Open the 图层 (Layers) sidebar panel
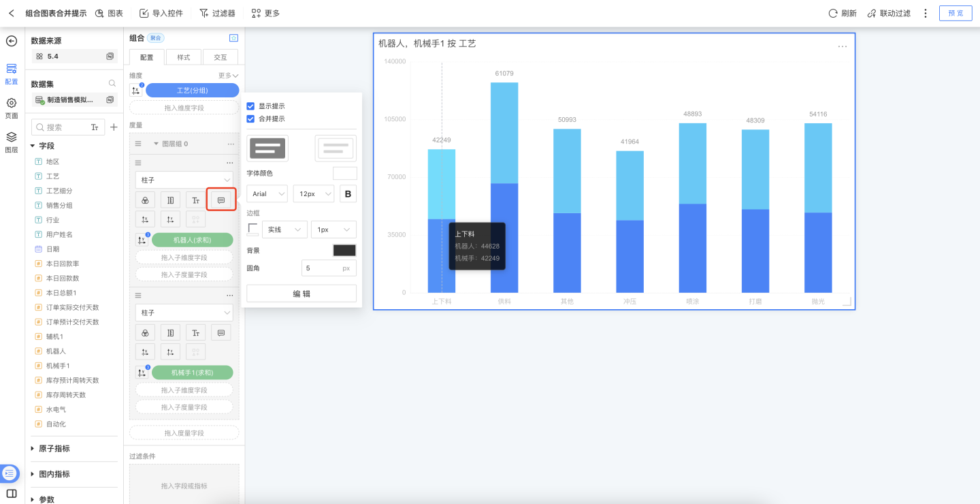Viewport: 980px width, 504px height. click(12, 140)
